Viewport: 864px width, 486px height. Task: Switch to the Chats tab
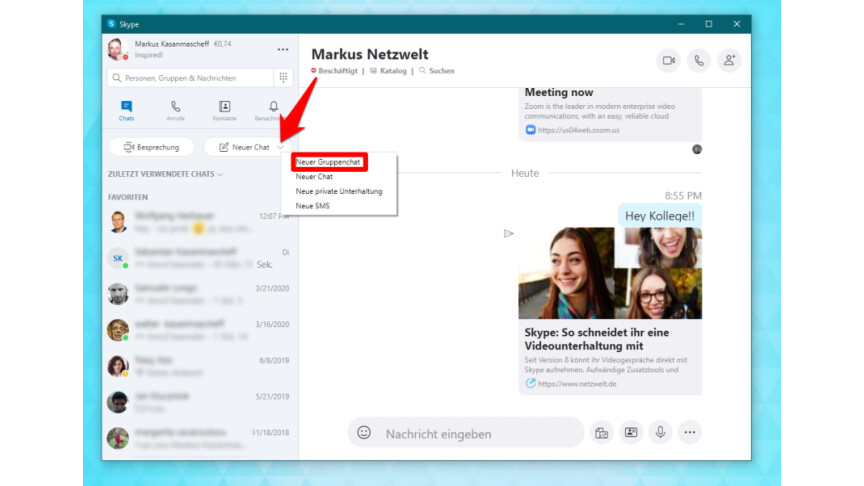pos(126,110)
